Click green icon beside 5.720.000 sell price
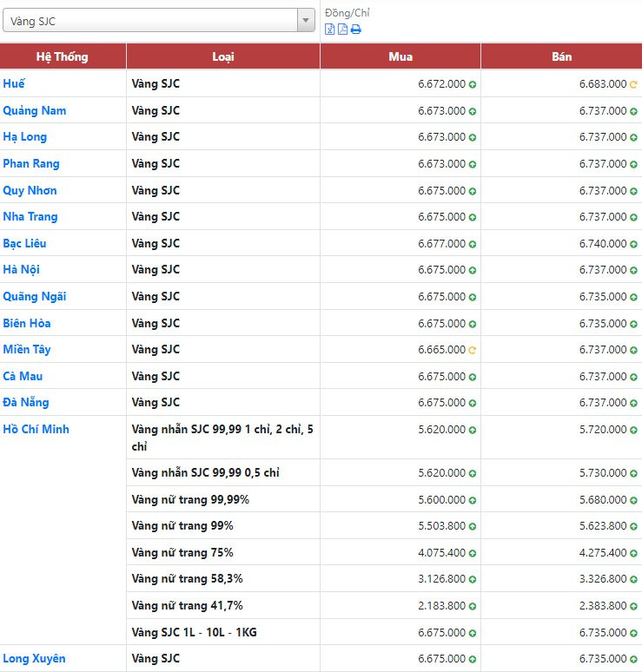The width and height of the screenshot is (642, 672). click(x=633, y=430)
